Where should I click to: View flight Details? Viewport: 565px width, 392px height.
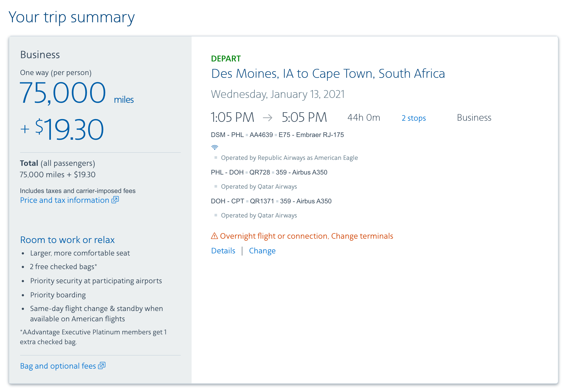(223, 251)
